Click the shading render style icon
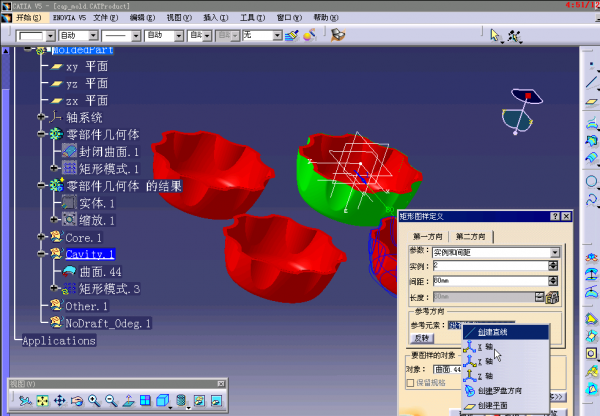The image size is (600, 416). pyautogui.click(x=181, y=401)
